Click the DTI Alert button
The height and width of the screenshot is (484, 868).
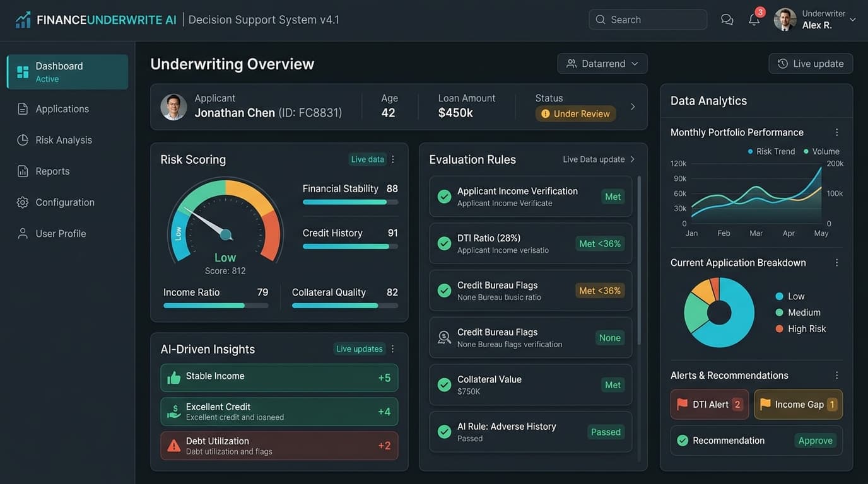(710, 405)
